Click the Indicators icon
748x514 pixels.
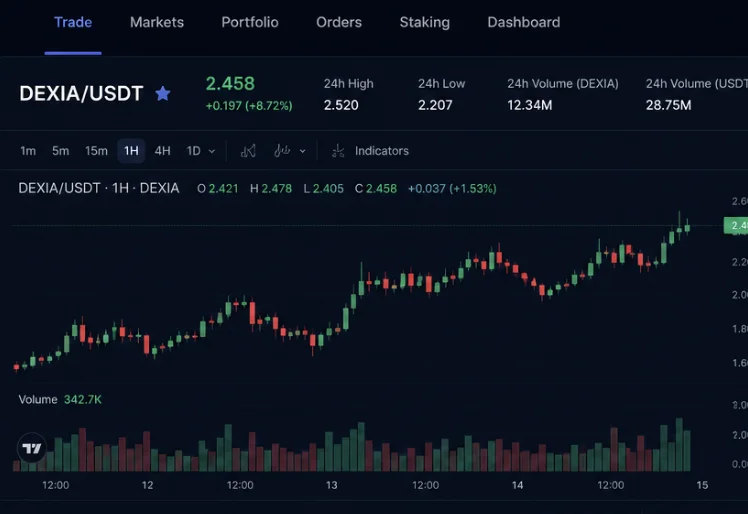point(338,151)
